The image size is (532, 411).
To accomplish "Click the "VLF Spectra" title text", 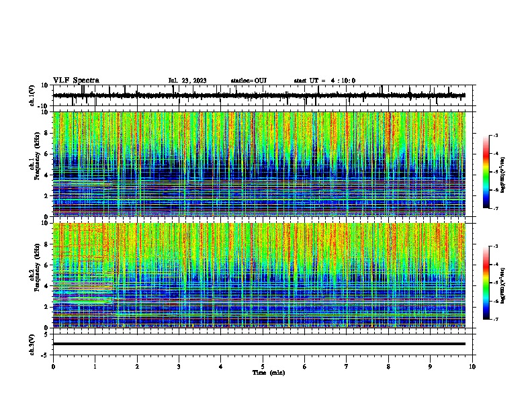I will tap(76, 81).
